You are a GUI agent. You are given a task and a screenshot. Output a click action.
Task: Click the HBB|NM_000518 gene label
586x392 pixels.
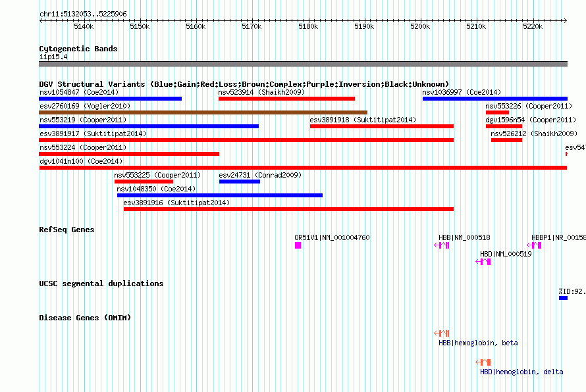point(464,237)
